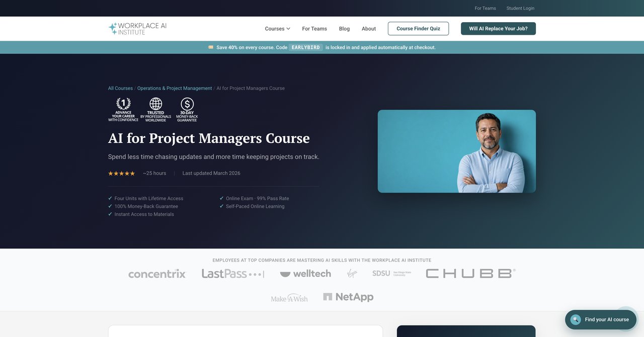This screenshot has height=337, width=644.
Task: Open the Courses dropdown menu
Action: click(x=277, y=29)
